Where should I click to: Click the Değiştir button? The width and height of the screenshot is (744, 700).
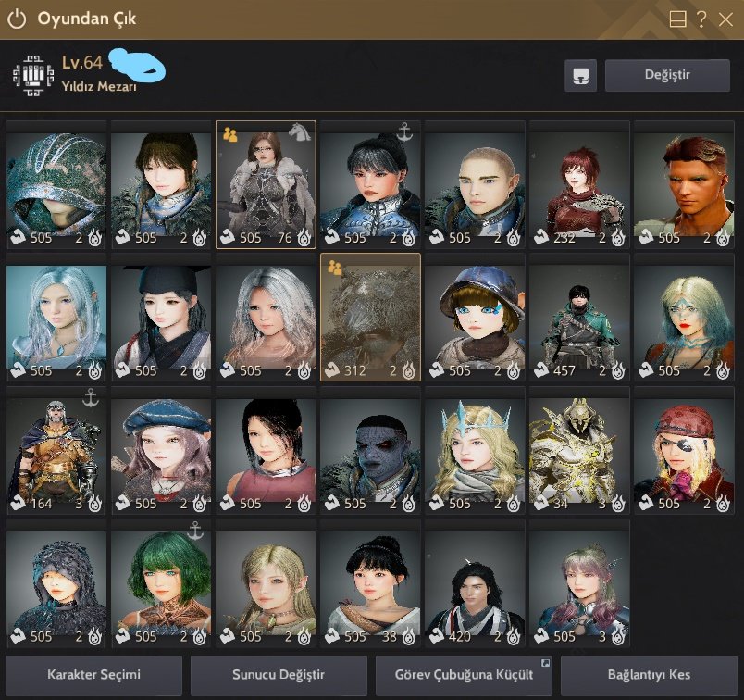click(667, 75)
